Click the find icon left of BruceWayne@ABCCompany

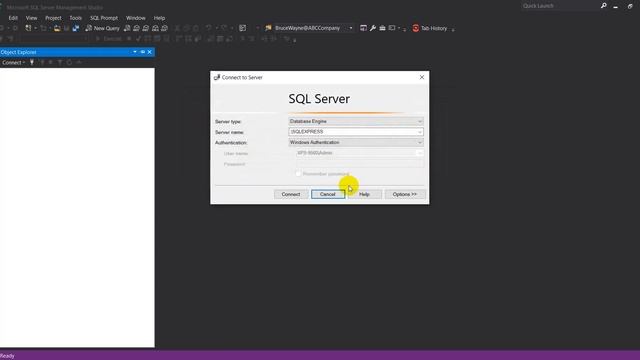click(x=268, y=28)
